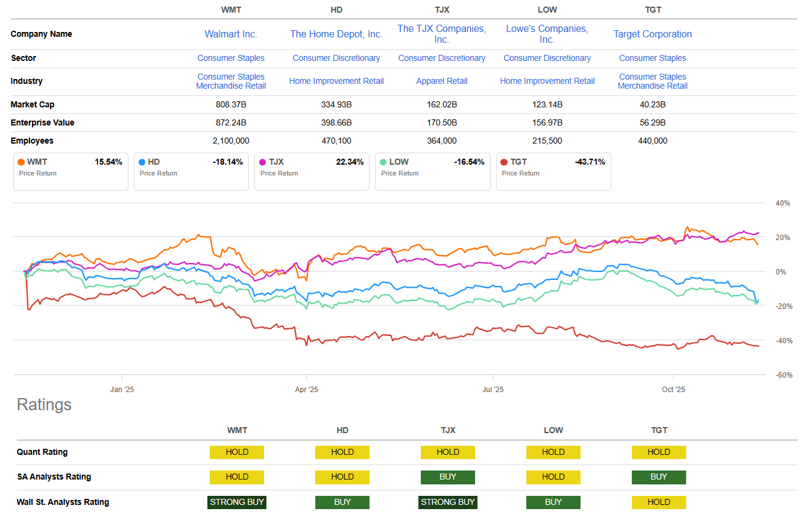Screen dimensions: 812x523
Task: Click the Oct '25 chart axis marker
Action: [x=673, y=390]
